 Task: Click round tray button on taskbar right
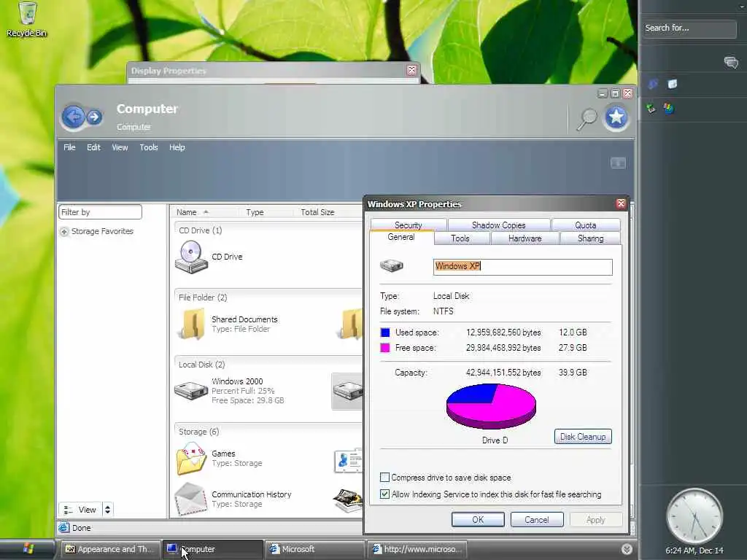(627, 549)
